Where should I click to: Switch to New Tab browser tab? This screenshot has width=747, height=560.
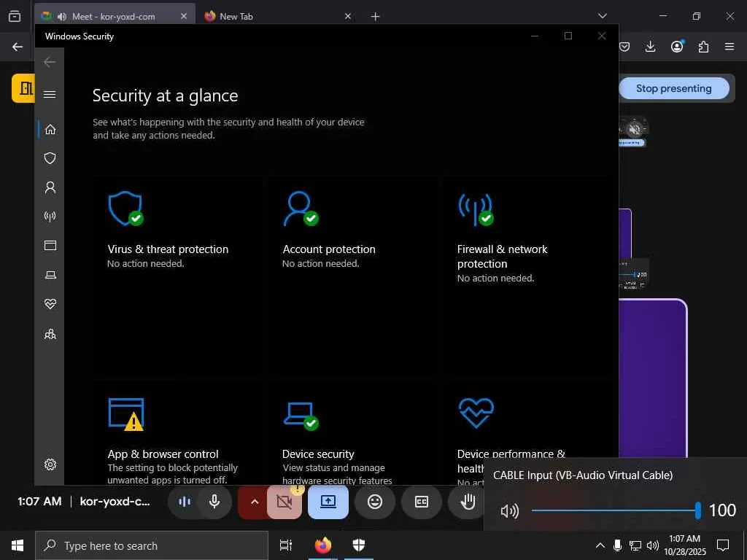278,16
